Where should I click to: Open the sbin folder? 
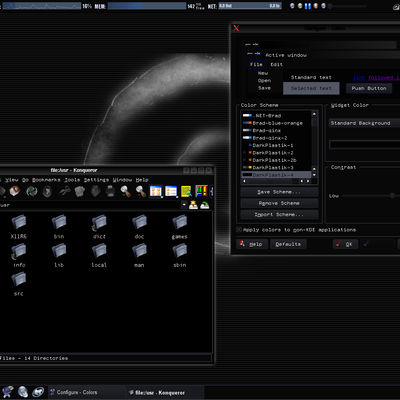coord(179,255)
